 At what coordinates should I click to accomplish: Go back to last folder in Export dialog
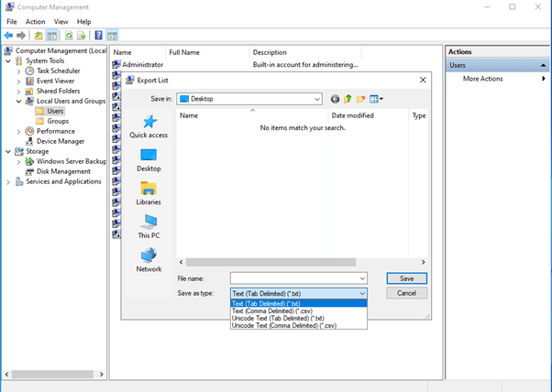coord(335,99)
